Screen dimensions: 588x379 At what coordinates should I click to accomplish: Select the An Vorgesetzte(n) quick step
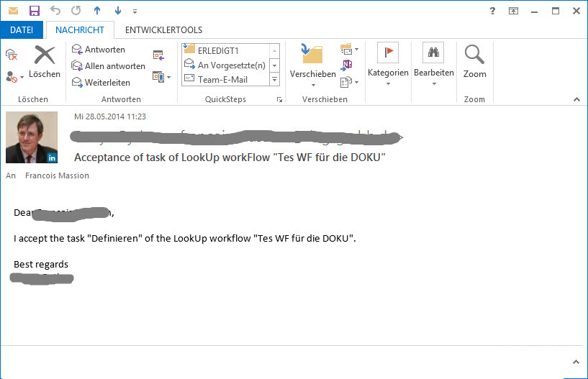click(225, 65)
